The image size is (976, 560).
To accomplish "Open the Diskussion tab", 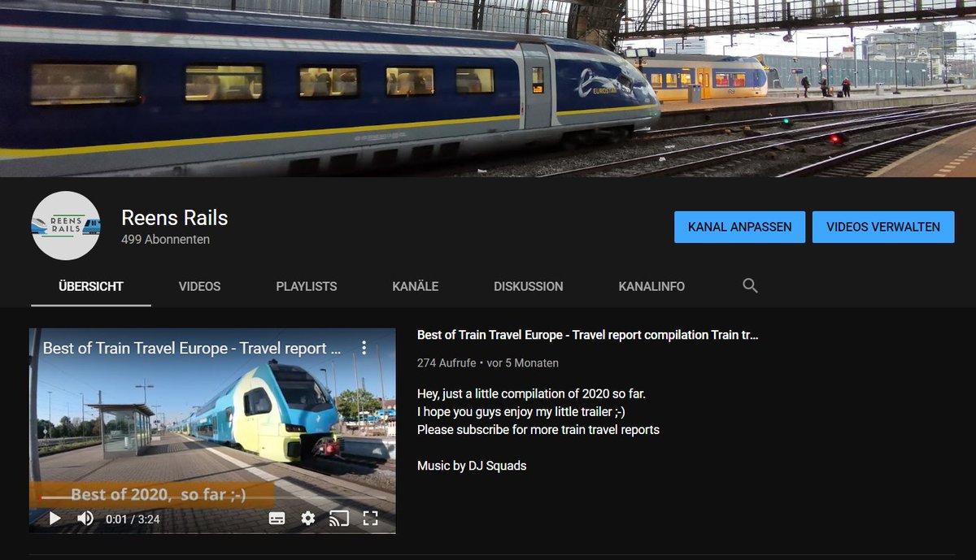I will [x=528, y=286].
